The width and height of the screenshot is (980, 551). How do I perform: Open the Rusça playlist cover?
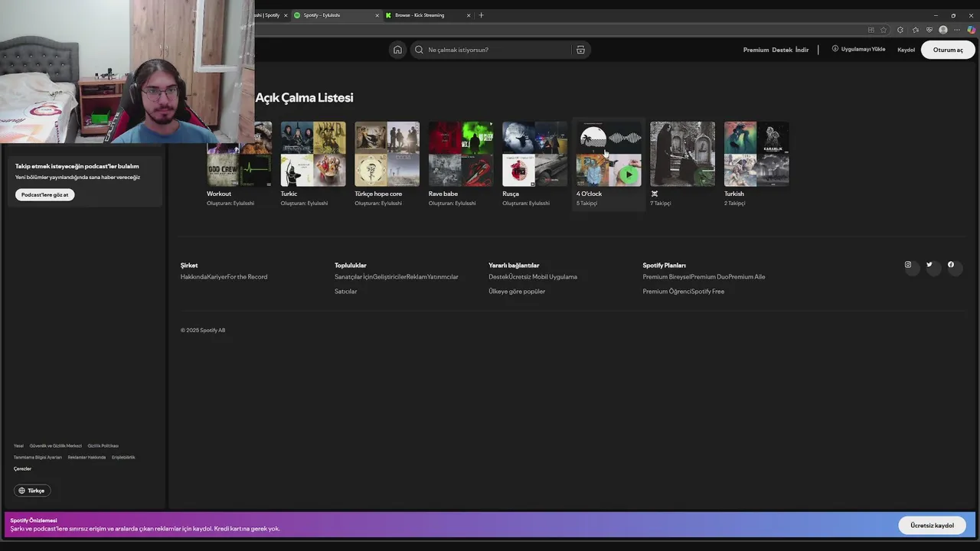(x=534, y=154)
